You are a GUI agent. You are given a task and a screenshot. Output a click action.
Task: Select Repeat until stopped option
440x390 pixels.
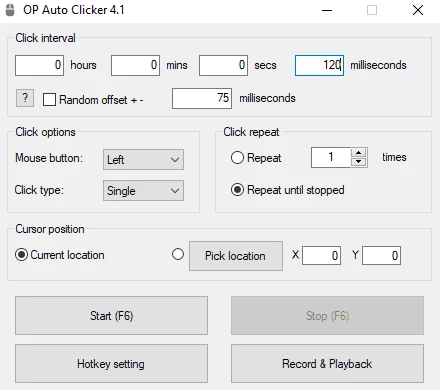[x=237, y=190]
